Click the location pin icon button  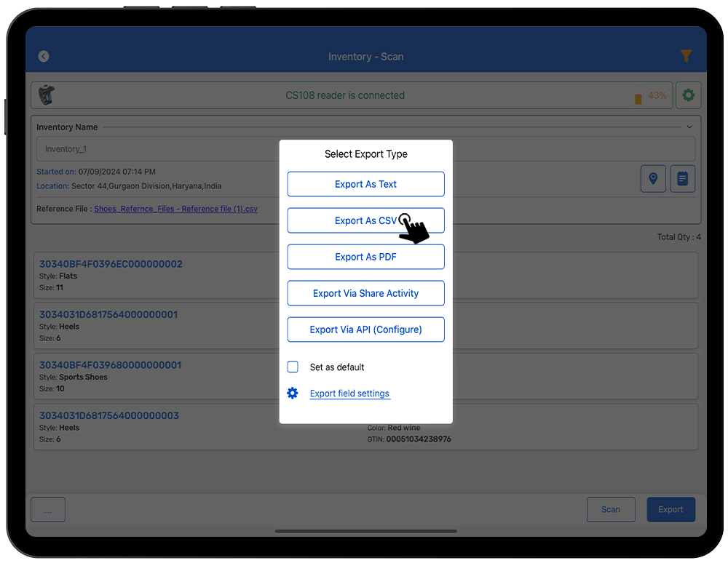[x=653, y=178]
